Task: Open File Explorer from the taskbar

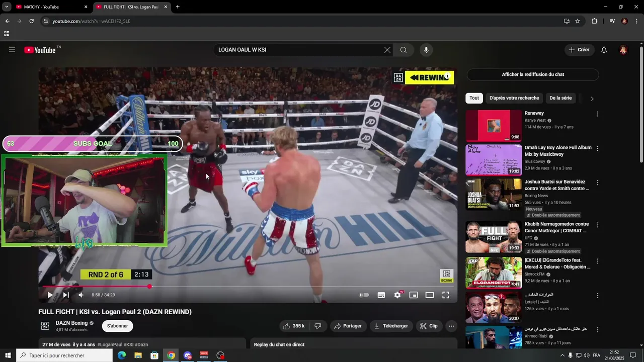Action: click(138, 355)
